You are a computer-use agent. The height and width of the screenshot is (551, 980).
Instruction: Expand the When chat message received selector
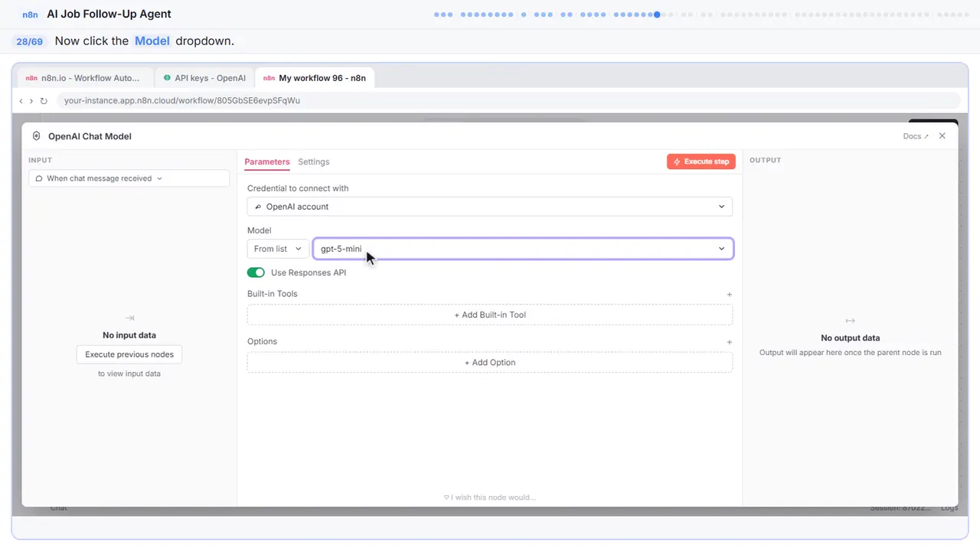coord(129,178)
